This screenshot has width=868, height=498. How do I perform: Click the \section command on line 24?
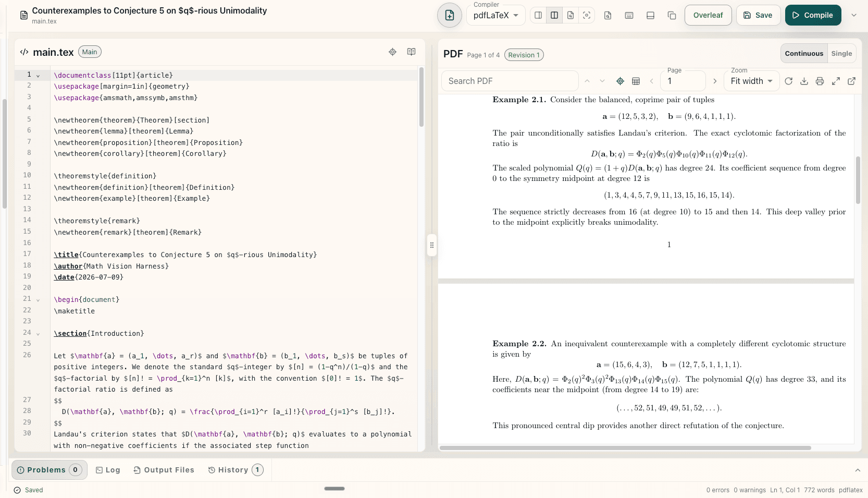pyautogui.click(x=70, y=333)
